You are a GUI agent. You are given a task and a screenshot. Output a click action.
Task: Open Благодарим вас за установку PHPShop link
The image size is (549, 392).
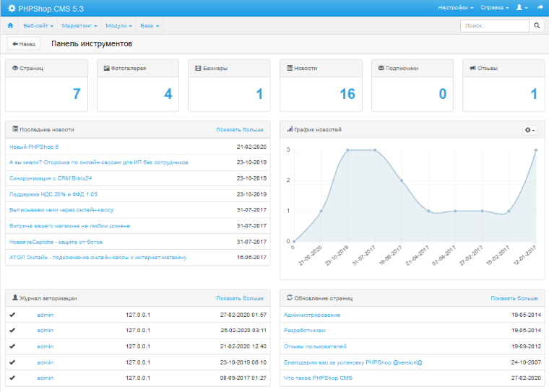pyautogui.click(x=353, y=362)
